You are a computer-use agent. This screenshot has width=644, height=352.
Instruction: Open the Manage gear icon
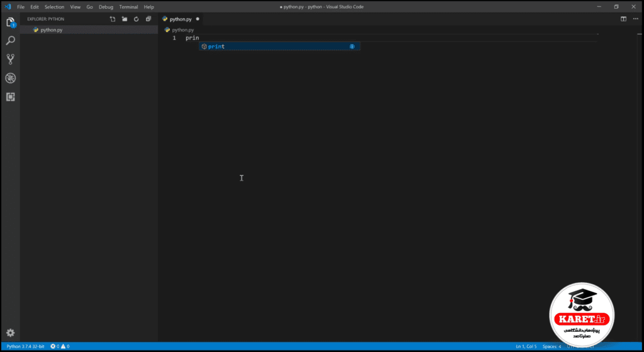(10, 333)
